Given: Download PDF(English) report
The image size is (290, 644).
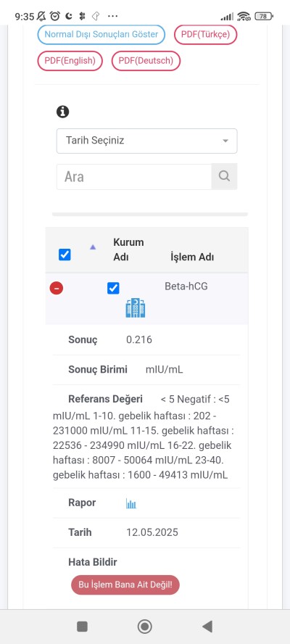Looking at the screenshot, I should [70, 61].
